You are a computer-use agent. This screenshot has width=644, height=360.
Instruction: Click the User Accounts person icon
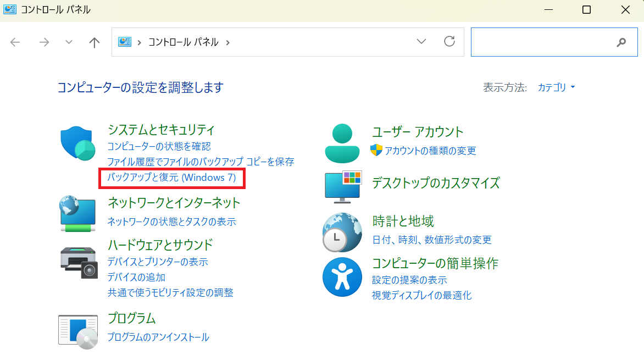[342, 143]
